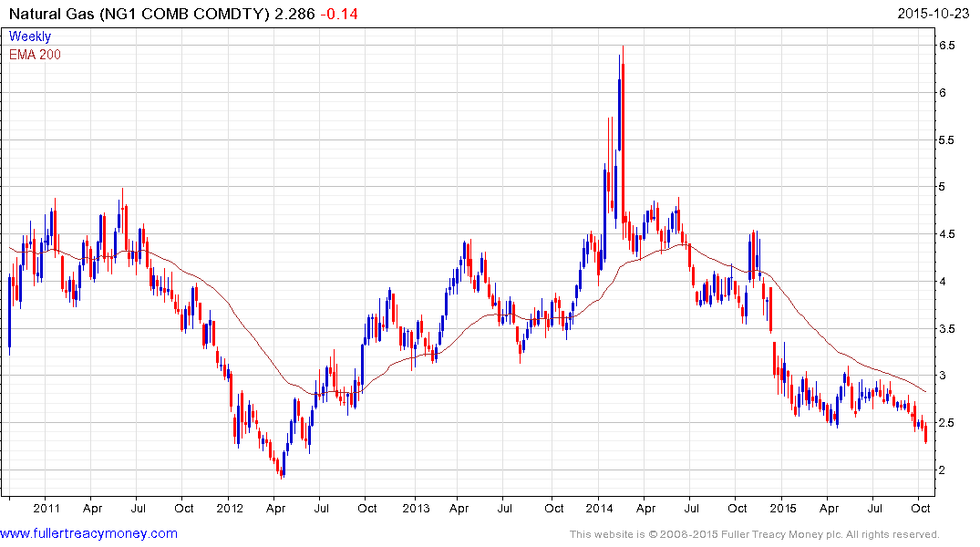Select the 2014 marker on time axis

click(600, 507)
